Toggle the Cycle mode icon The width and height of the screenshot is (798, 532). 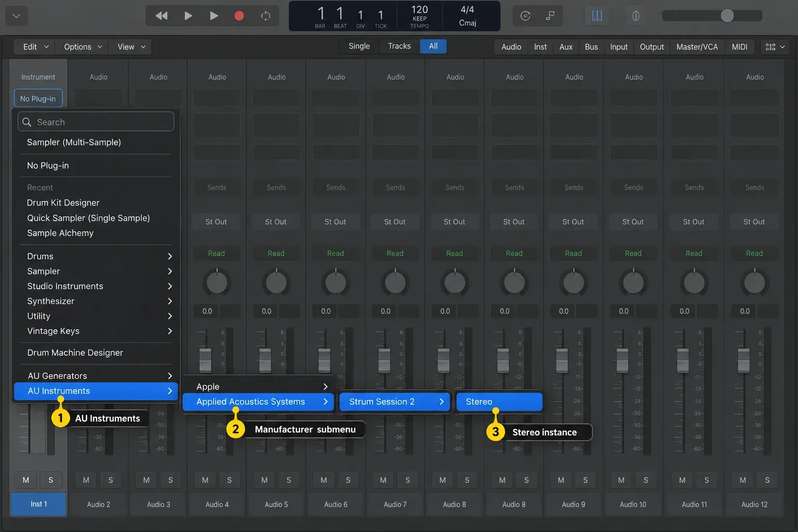point(265,16)
